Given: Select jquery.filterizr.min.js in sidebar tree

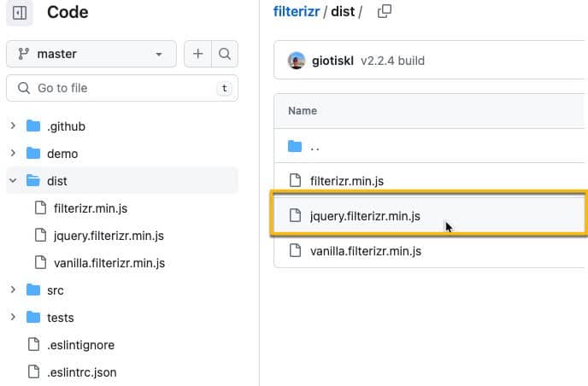Looking at the screenshot, I should [x=108, y=236].
